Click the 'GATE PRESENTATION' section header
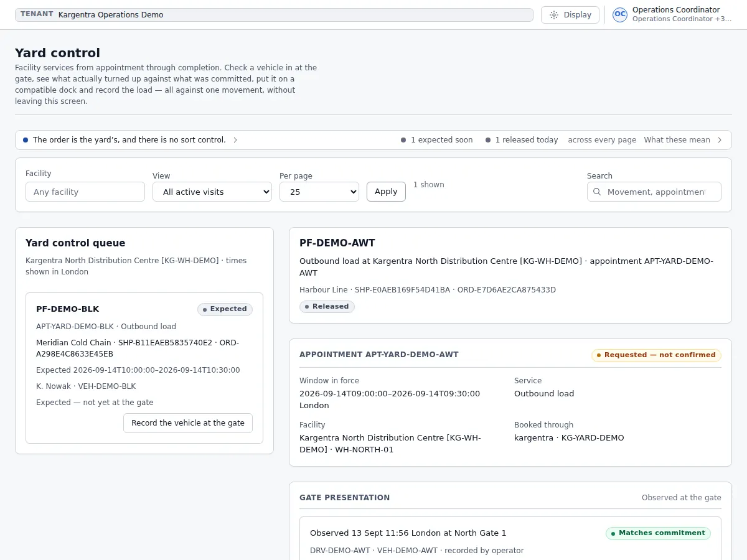The image size is (747, 560). [345, 498]
